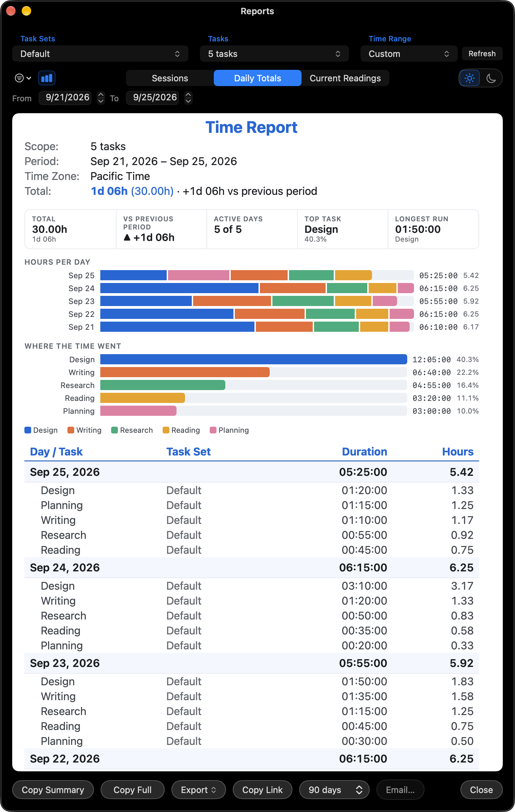
Task: Switch to the Sessions tab
Action: (x=170, y=78)
